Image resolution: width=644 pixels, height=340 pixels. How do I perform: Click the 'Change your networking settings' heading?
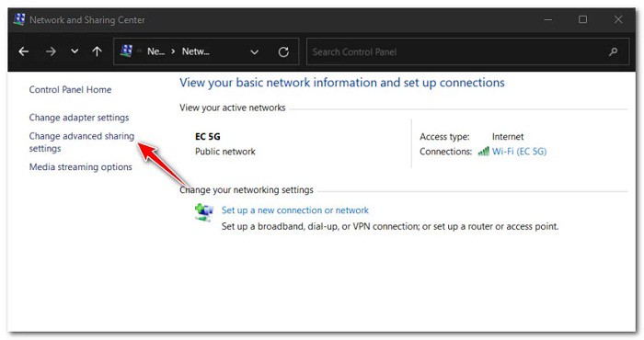coord(247,190)
